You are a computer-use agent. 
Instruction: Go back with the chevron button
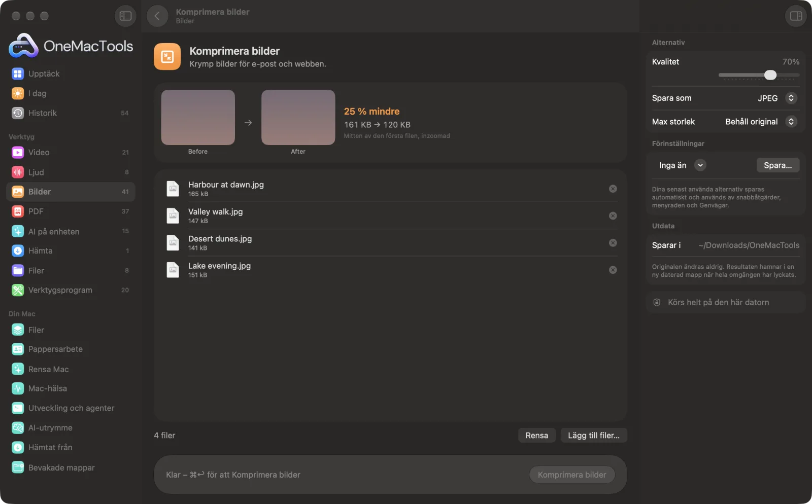157,16
